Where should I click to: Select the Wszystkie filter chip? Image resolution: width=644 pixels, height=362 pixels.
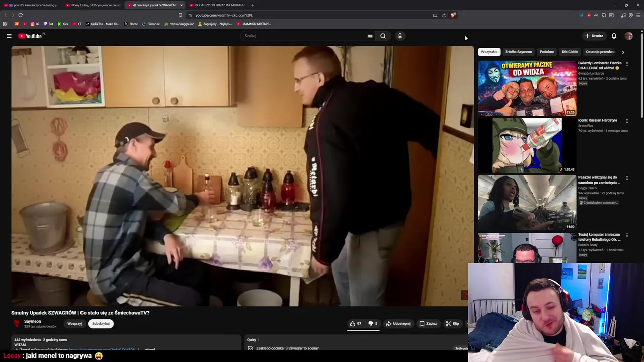(x=489, y=52)
